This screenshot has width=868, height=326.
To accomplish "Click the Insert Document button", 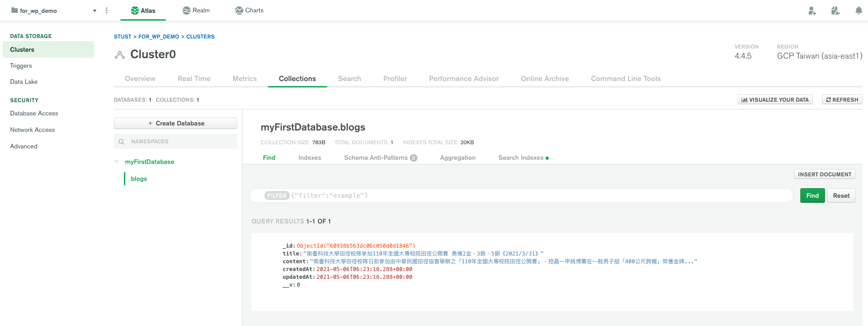I will coord(824,174).
